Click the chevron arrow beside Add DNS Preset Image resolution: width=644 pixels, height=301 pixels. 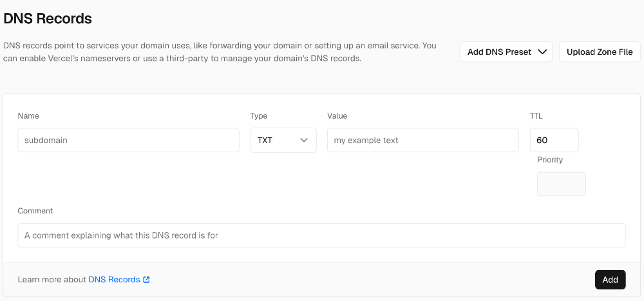click(542, 52)
